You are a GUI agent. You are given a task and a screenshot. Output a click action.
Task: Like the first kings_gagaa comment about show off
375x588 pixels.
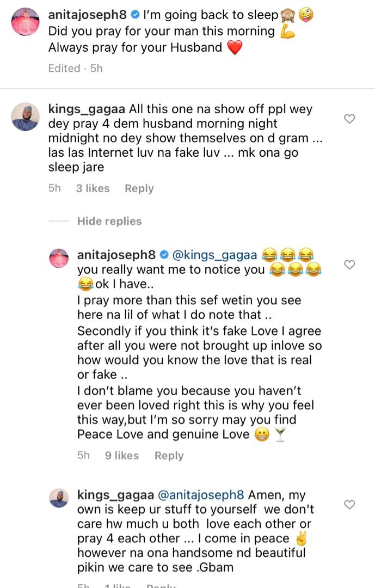(350, 119)
